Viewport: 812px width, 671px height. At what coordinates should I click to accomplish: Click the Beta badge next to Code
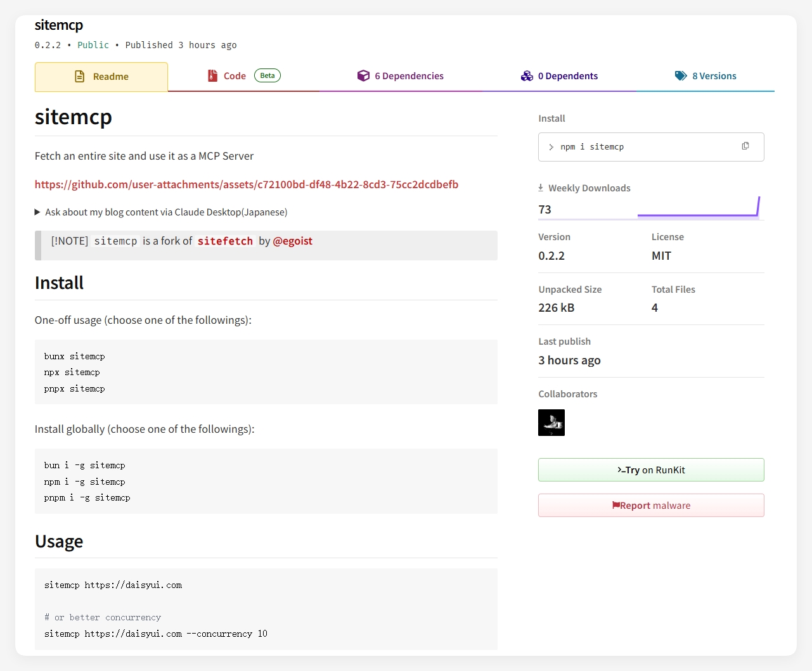267,75
